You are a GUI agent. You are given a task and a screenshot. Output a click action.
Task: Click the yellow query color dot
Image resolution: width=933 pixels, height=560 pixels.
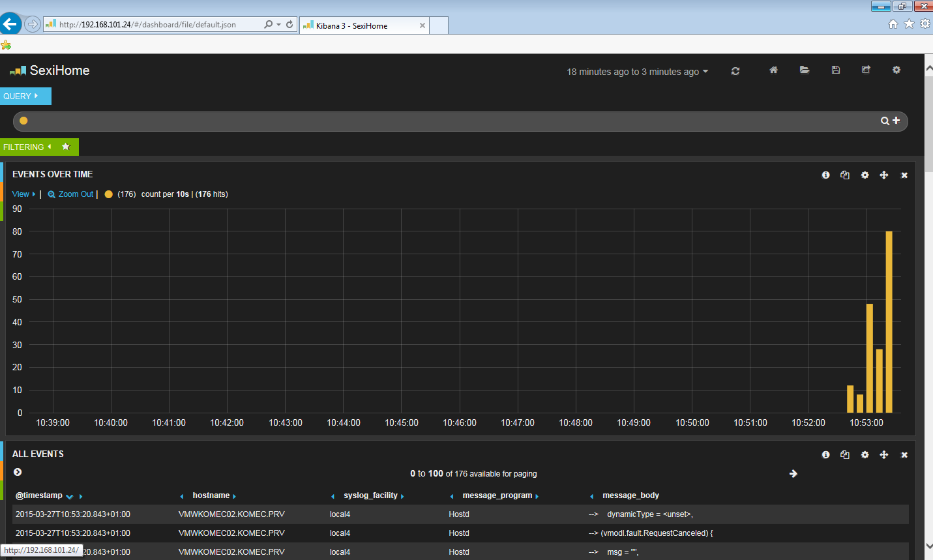(23, 121)
